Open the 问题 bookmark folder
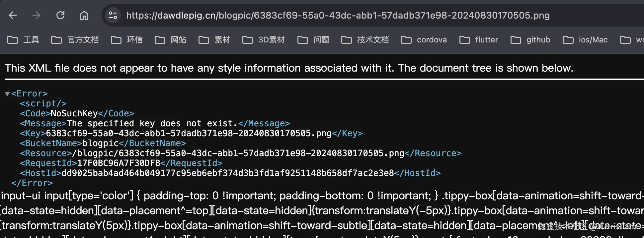 tap(313, 40)
